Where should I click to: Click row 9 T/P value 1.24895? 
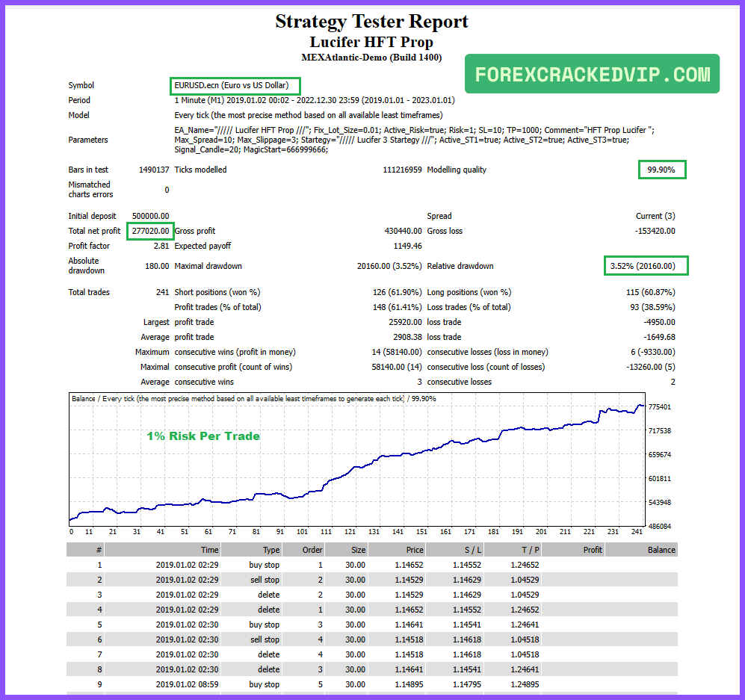(x=525, y=685)
